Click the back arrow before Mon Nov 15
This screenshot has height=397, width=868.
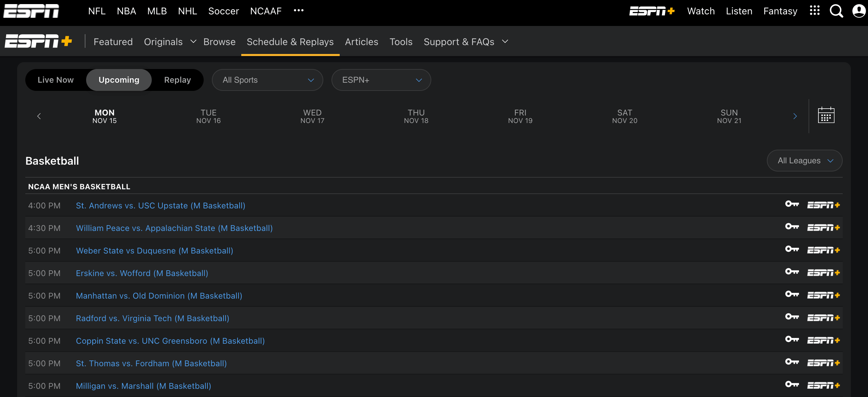tap(39, 116)
